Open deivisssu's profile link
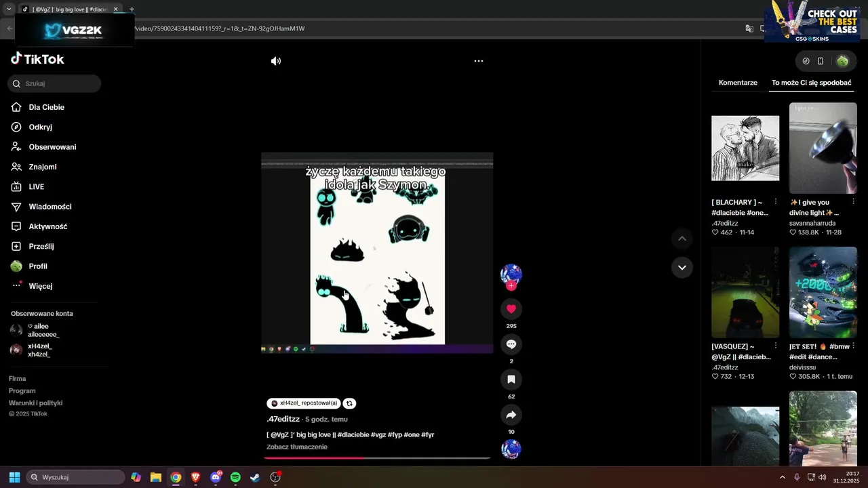This screenshot has width=868, height=488. (x=804, y=367)
